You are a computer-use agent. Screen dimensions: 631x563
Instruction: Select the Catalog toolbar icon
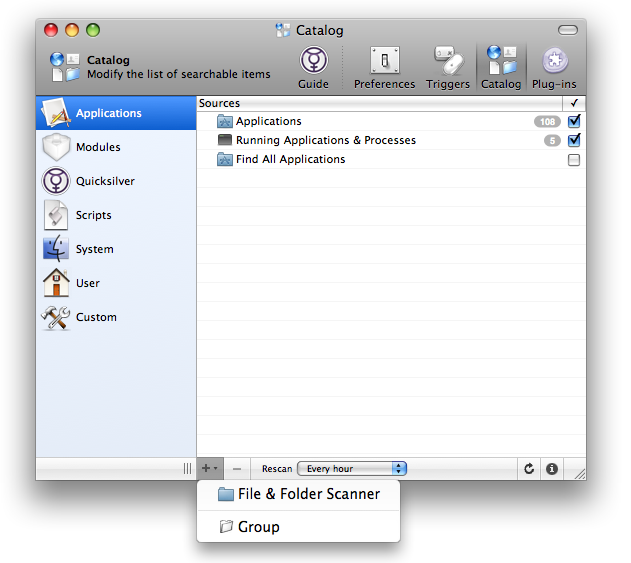[501, 67]
